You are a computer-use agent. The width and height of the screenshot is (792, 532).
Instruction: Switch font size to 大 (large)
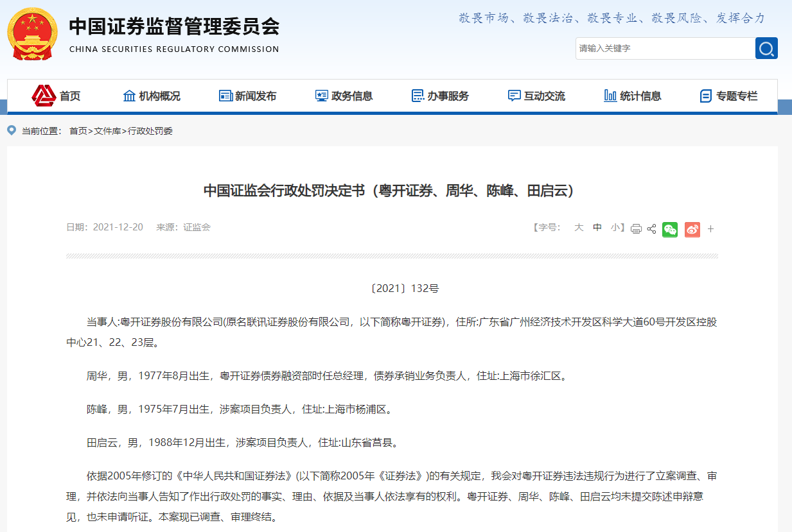(577, 227)
